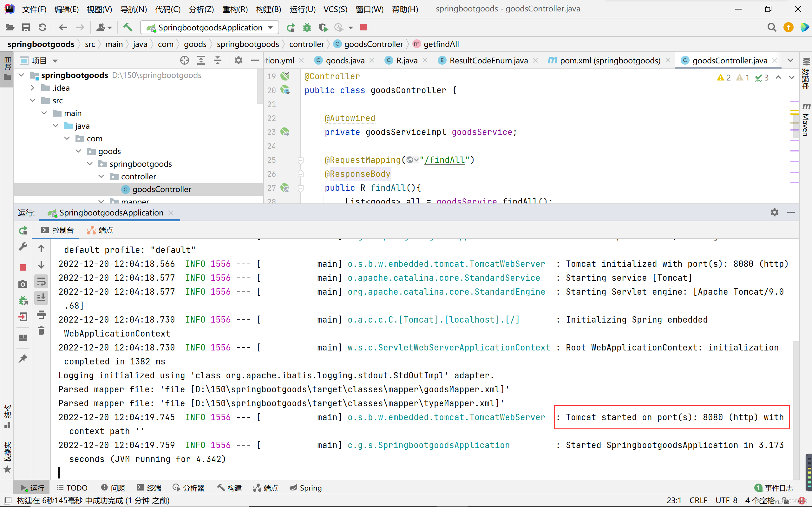This screenshot has width=812, height=507.
Task: Collapse the src folder in project tree
Action: 33,100
